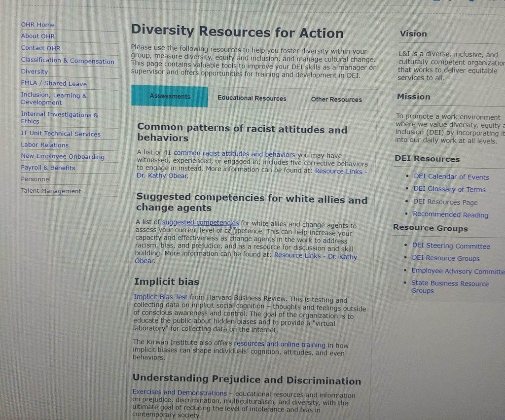The image size is (505, 420).
Task: Navigate to IT Unit Technical Services
Action: pyautogui.click(x=61, y=134)
